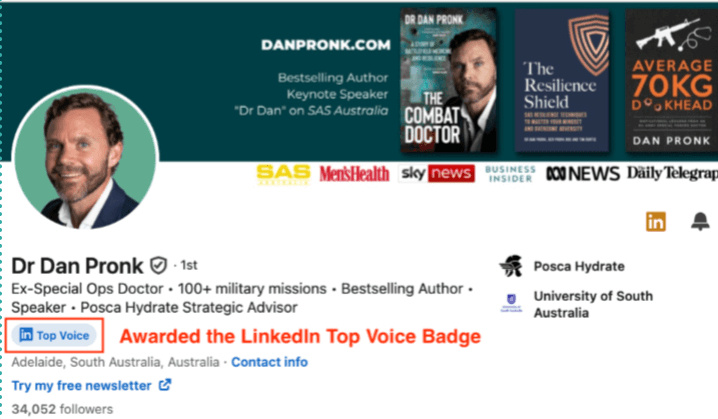Open the Contact info link

(269, 361)
